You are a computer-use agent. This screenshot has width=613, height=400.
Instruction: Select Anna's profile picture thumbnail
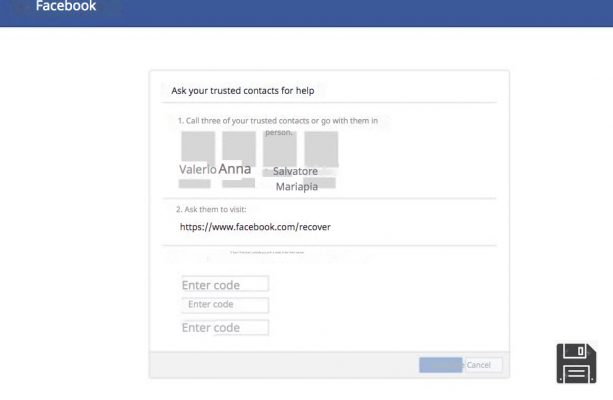point(239,149)
